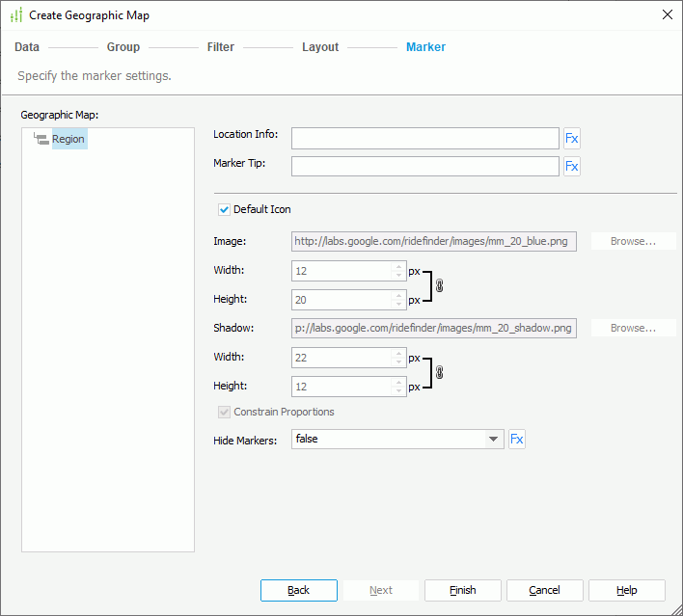This screenshot has width=683, height=616.
Task: Increase image Width with the up arrow
Action: (396, 266)
